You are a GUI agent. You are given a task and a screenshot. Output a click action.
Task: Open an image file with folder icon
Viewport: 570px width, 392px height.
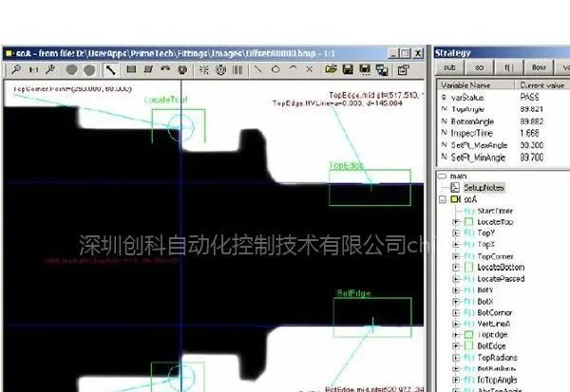(x=331, y=69)
